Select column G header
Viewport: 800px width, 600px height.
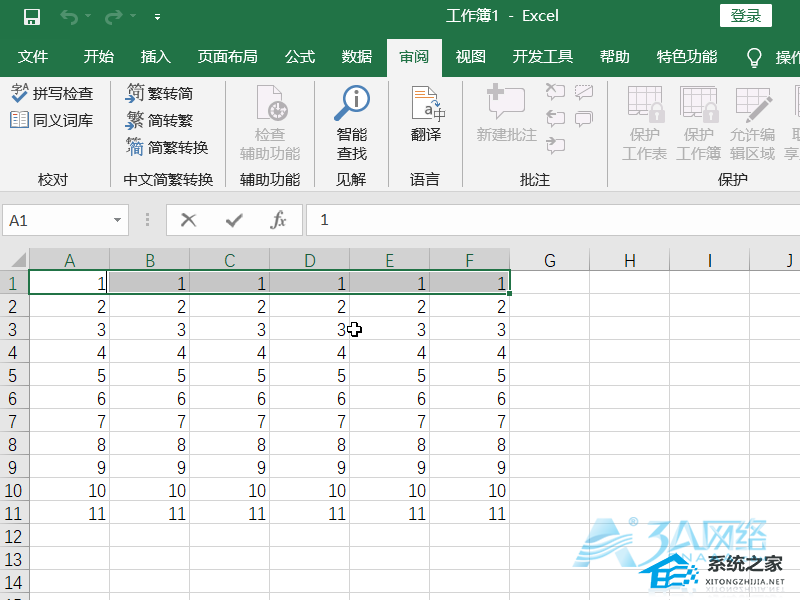[549, 260]
